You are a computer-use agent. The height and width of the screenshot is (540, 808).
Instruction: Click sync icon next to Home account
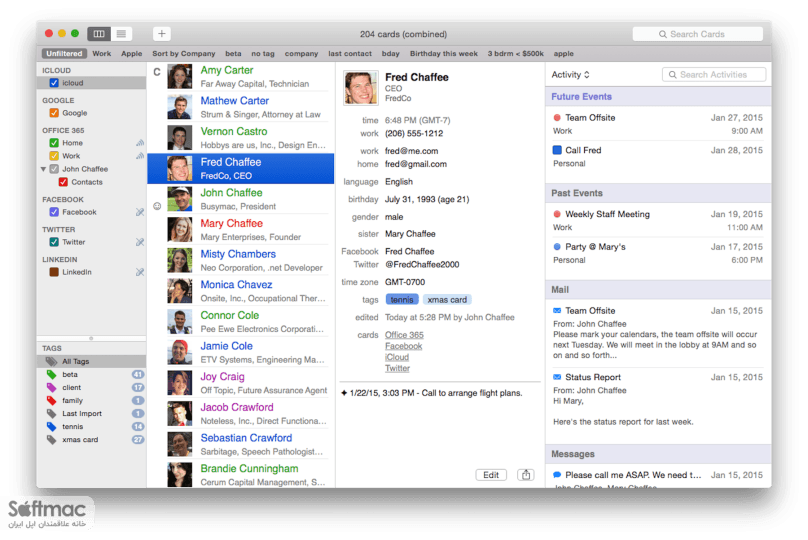140,143
